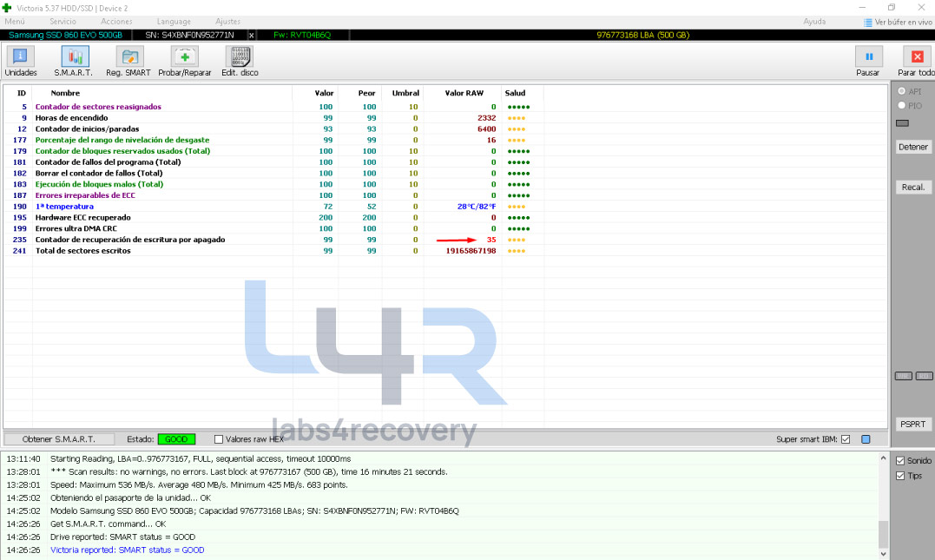Open Reg. SMART log
The width and height of the screenshot is (935, 560).
[x=128, y=61]
